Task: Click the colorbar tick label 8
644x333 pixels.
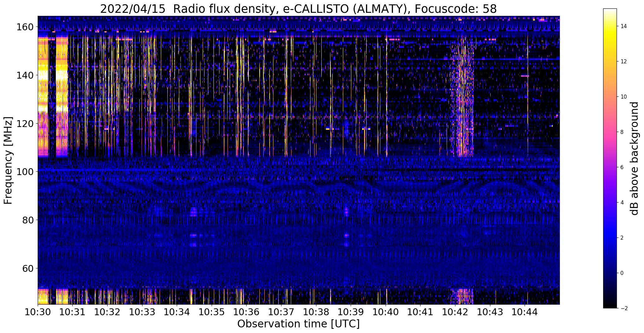Action: [622, 132]
